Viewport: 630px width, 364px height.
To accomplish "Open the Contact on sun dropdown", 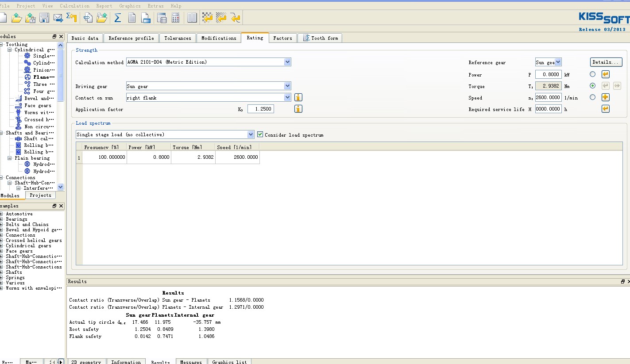I will [x=287, y=97].
